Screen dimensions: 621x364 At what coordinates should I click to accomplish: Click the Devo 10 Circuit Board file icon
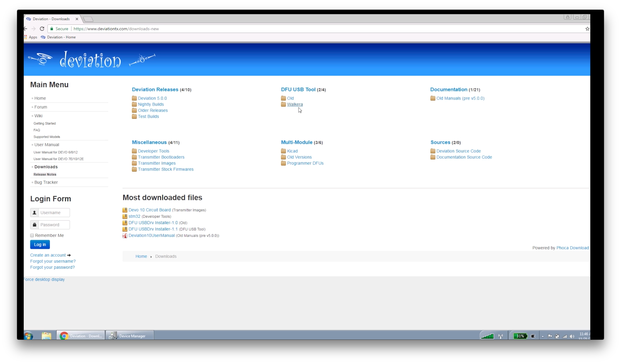point(124,210)
